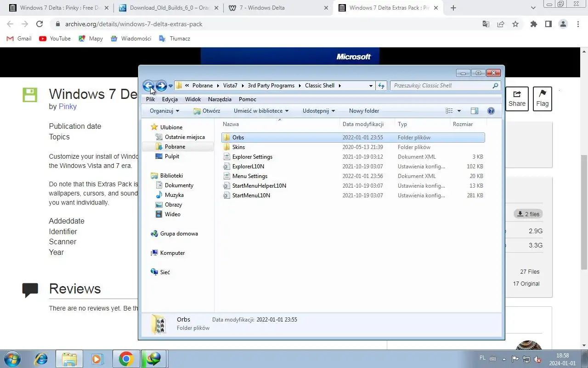Viewport: 588px width, 368px height.
Task: Sort by the Nazwa column
Action: click(280, 124)
